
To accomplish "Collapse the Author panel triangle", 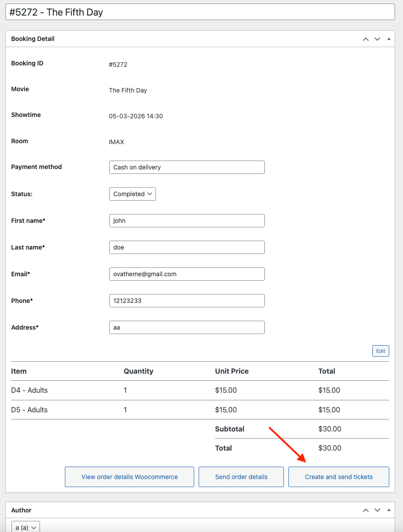I will [x=389, y=510].
